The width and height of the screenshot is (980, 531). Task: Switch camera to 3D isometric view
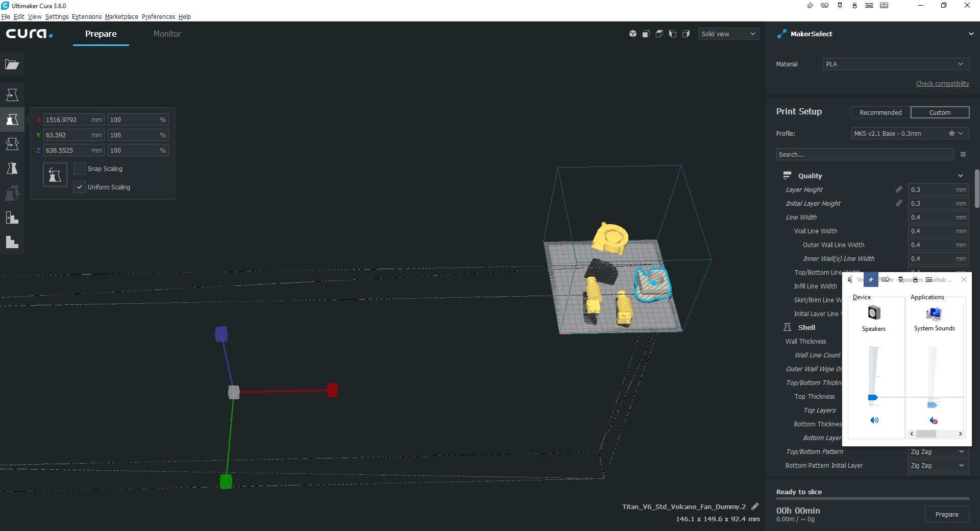click(633, 34)
